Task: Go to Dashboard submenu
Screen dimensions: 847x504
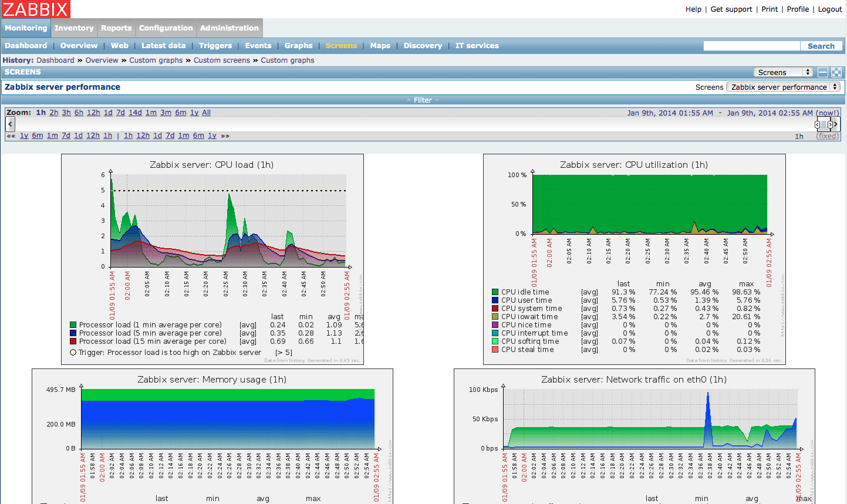Action: click(x=26, y=46)
